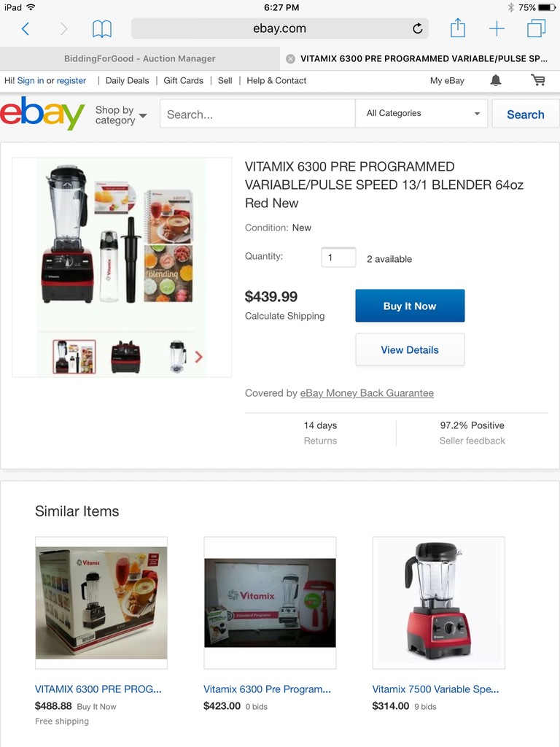Add a new Safari tab with plus
This screenshot has height=747, width=560.
pos(497,28)
